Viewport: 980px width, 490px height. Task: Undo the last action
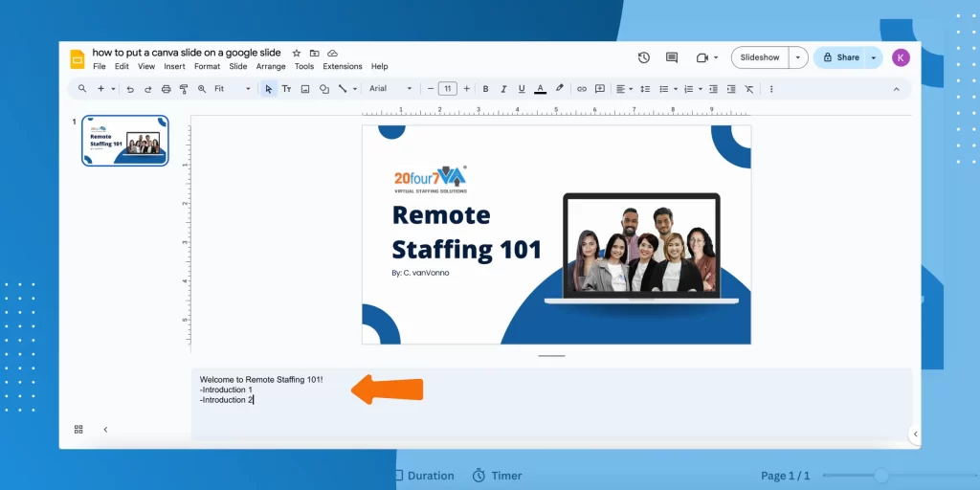tap(130, 89)
